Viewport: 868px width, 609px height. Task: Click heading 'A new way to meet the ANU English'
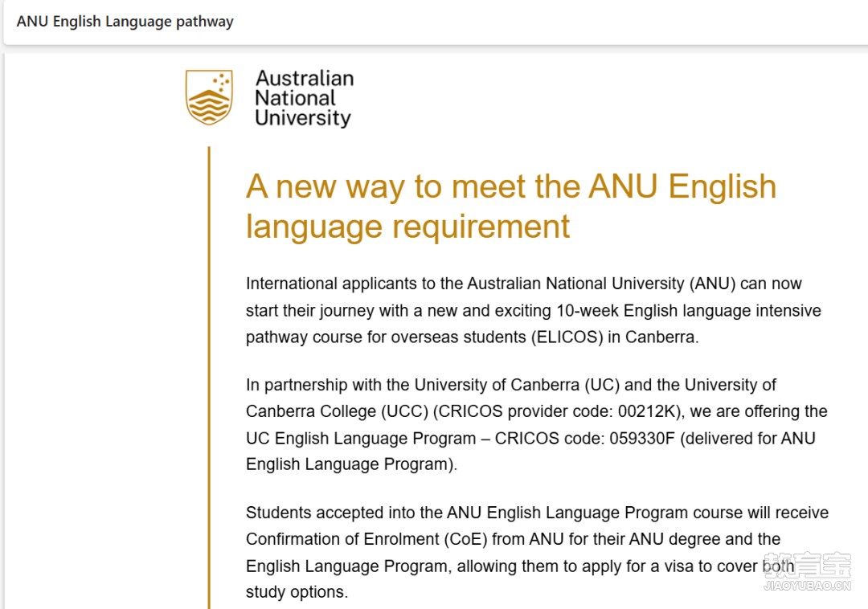click(511, 186)
